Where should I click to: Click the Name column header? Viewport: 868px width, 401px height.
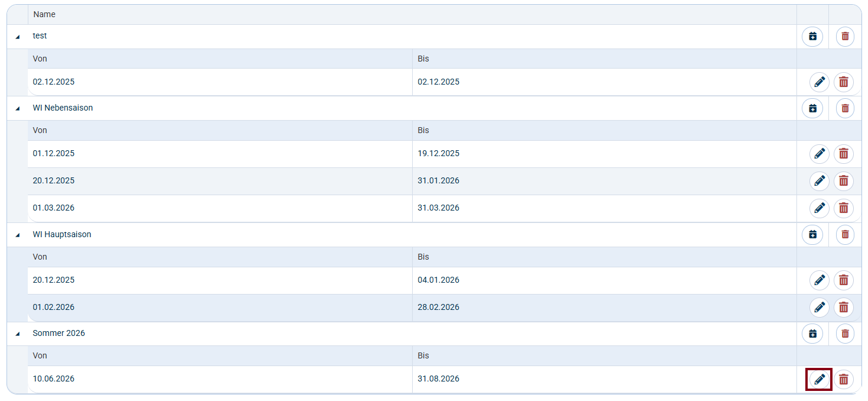pyautogui.click(x=44, y=14)
